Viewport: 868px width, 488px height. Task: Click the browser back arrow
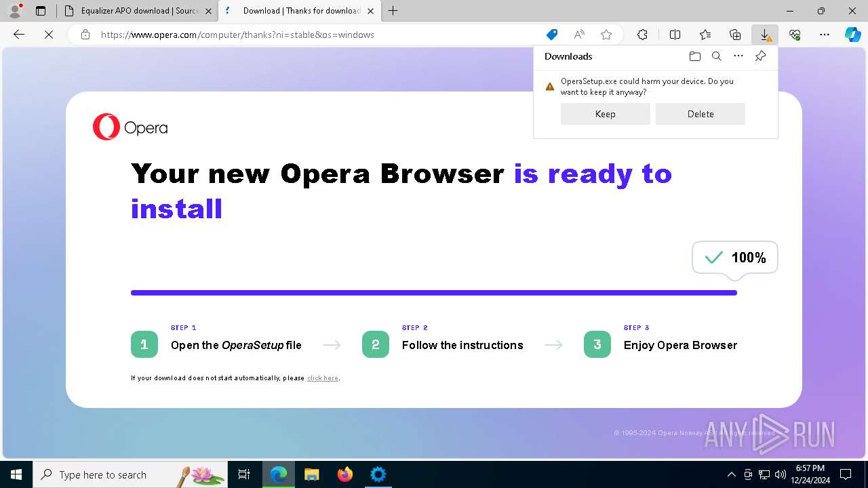[19, 35]
